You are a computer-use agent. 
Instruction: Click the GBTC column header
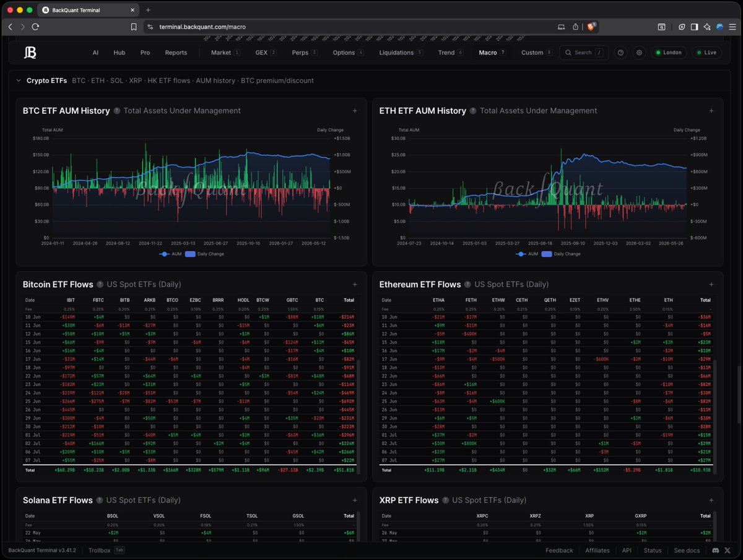291,300
